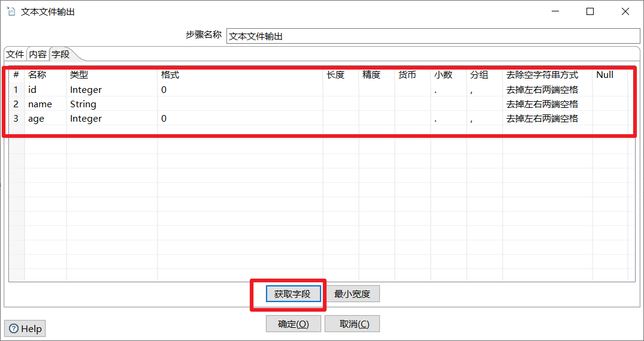The image size is (644, 341).
Task: Click 去掉左右两端空格 in the name row
Action: (x=548, y=104)
